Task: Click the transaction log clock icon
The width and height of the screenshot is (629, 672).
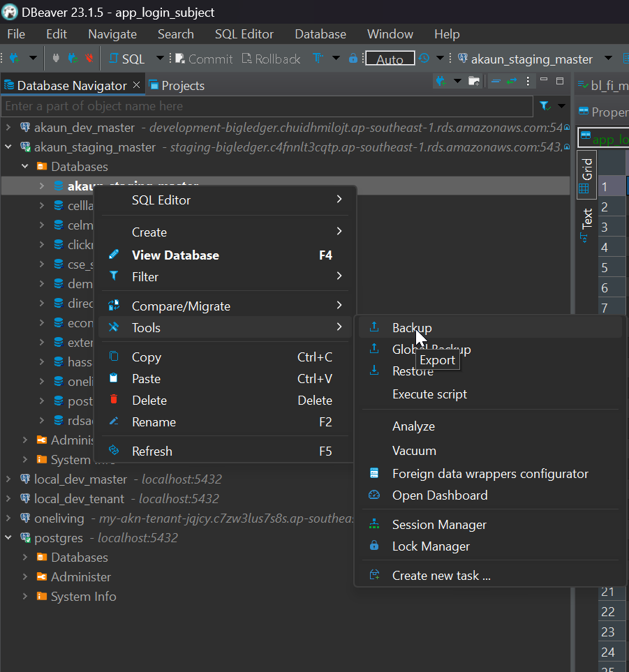Action: 424,59
